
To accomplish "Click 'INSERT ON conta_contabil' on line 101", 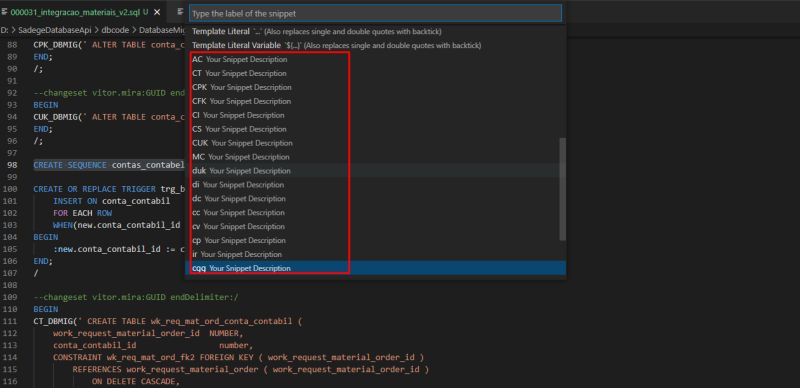I will pos(111,201).
